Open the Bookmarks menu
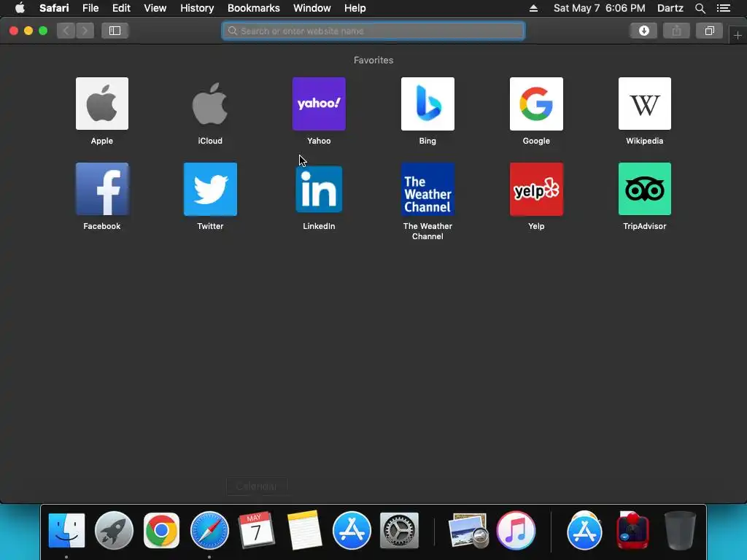Viewport: 747px width, 560px height. point(253,8)
